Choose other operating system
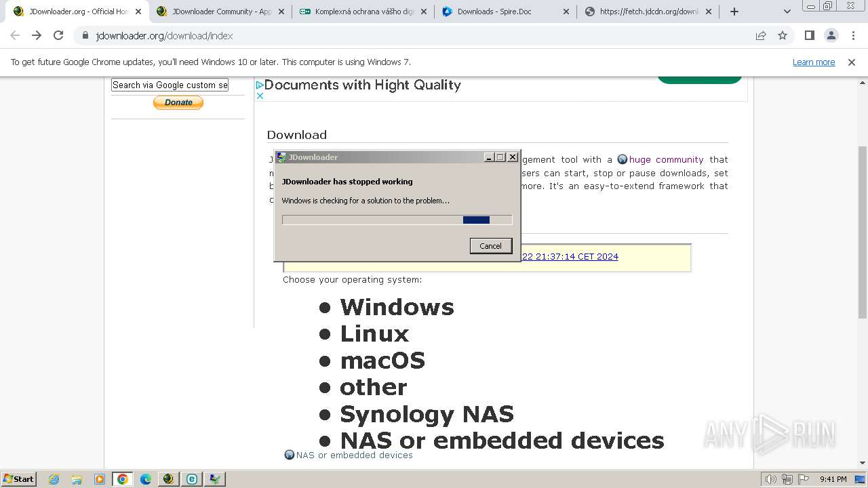868x488 pixels. pyautogui.click(x=373, y=387)
